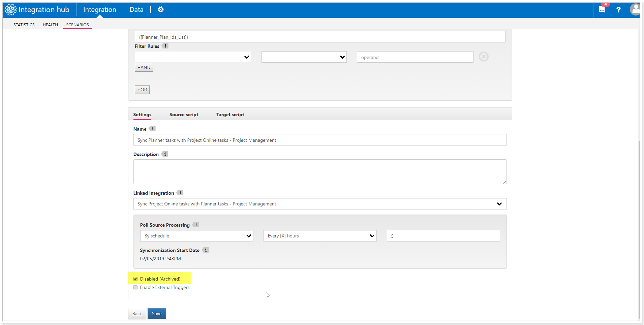
Task: Show info tooltip for Name field
Action: coord(152,129)
